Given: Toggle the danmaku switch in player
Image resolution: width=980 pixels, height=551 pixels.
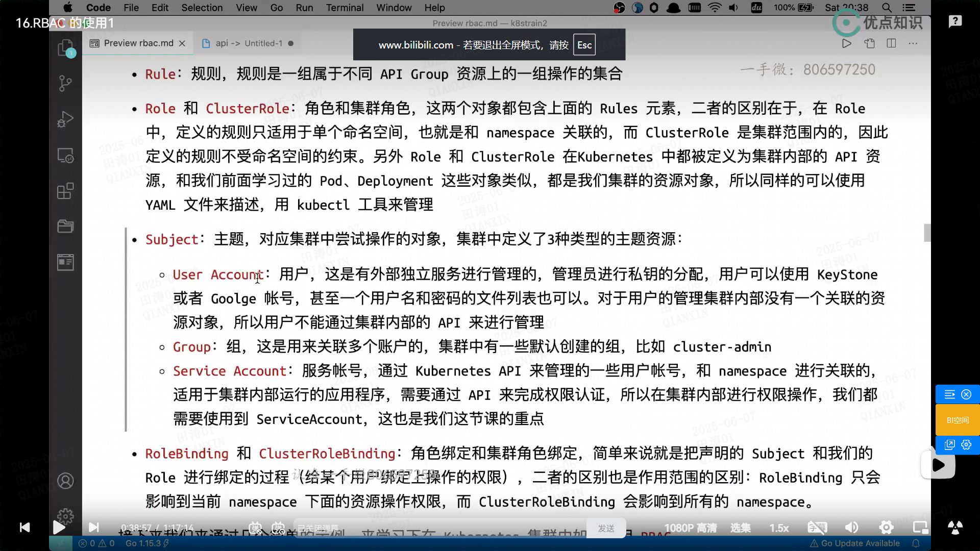Looking at the screenshot, I should coord(255,528).
